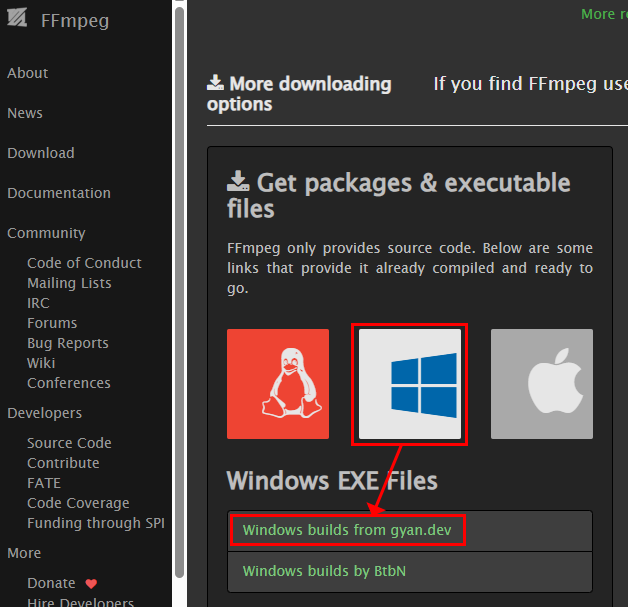This screenshot has width=628, height=607.
Task: Click the FFmpeg logo icon
Action: click(17, 18)
